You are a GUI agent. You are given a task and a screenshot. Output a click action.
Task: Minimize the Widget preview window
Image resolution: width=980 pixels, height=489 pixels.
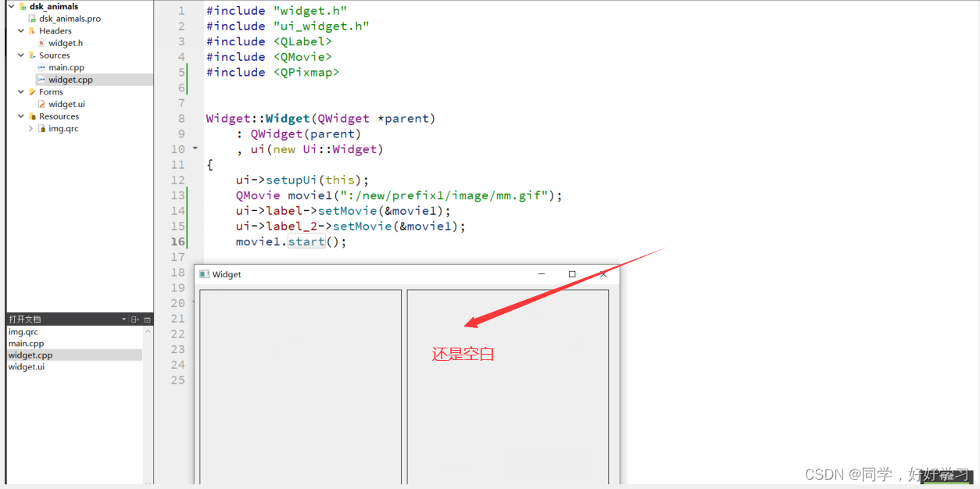542,274
